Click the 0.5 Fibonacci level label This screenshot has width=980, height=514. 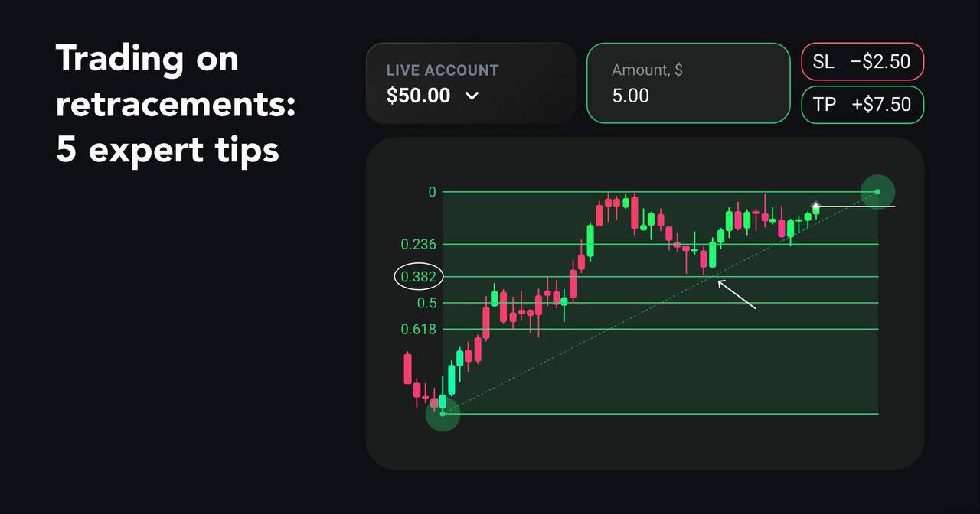tap(428, 303)
